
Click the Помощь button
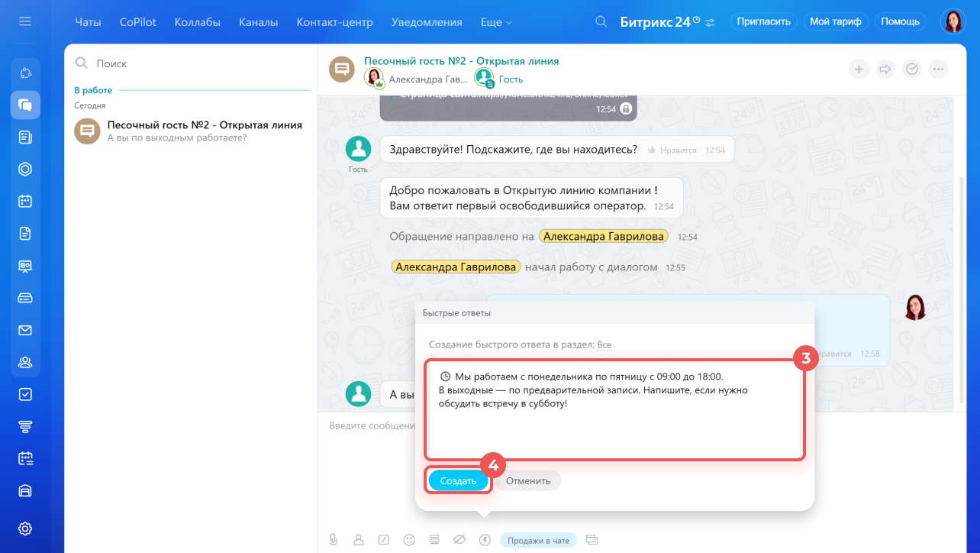coord(901,21)
